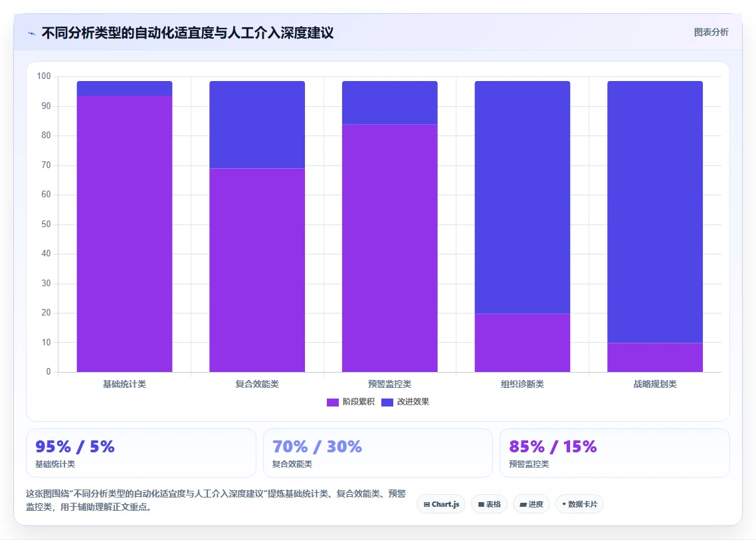The height and width of the screenshot is (540, 756).
Task: Click the 战略规划类 axis label
Action: [x=655, y=385]
